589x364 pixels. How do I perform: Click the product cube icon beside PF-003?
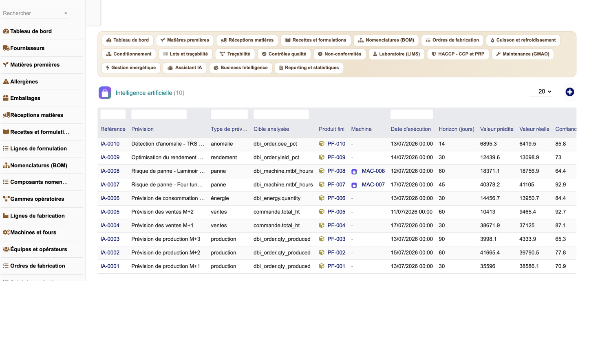tap(322, 239)
